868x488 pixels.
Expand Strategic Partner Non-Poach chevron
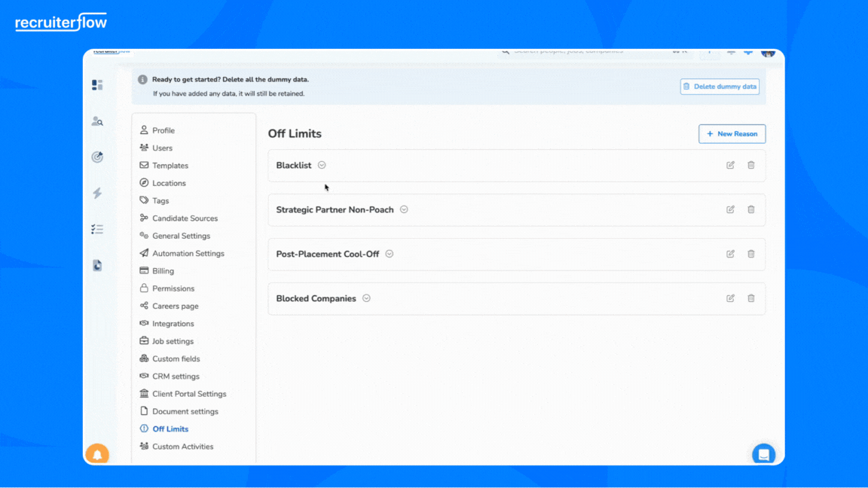click(x=404, y=209)
